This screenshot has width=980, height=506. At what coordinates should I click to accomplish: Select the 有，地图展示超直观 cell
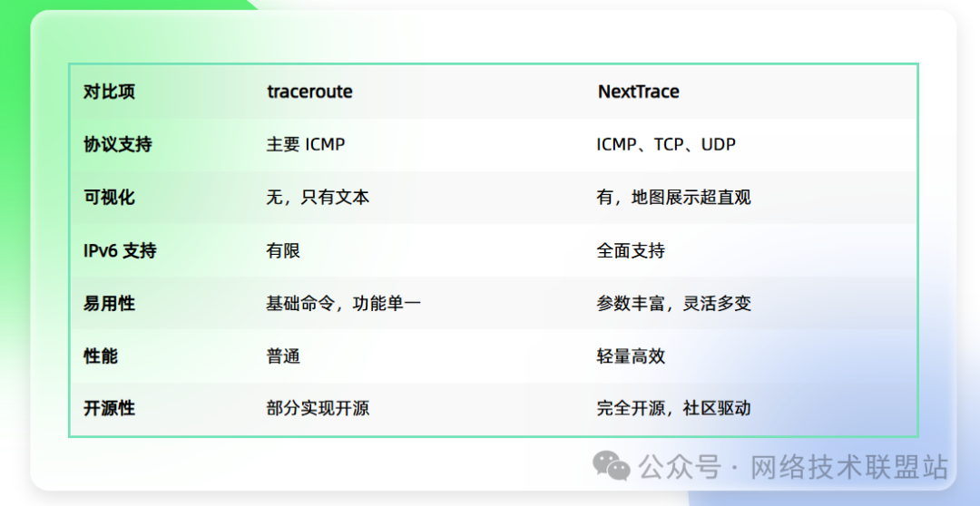673,198
